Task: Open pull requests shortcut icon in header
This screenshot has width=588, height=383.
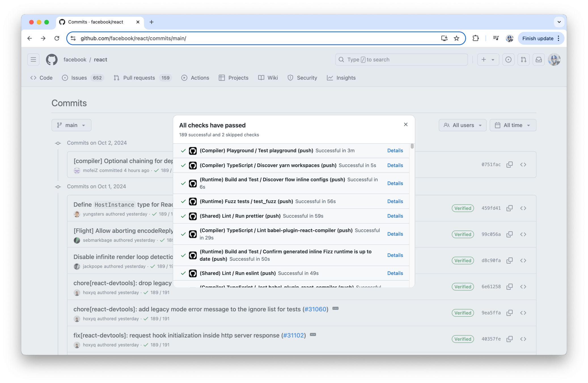Action: tap(523, 60)
